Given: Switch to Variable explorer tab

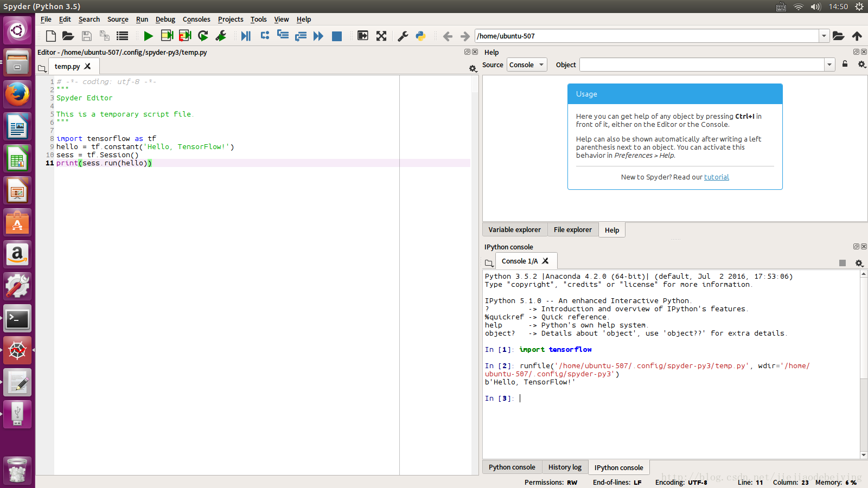Looking at the screenshot, I should (x=514, y=229).
